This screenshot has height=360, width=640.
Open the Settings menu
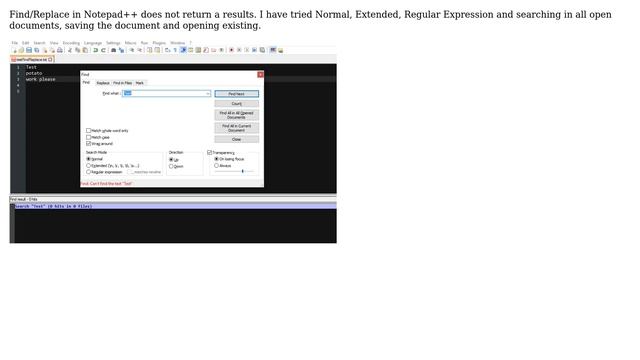pos(113,43)
